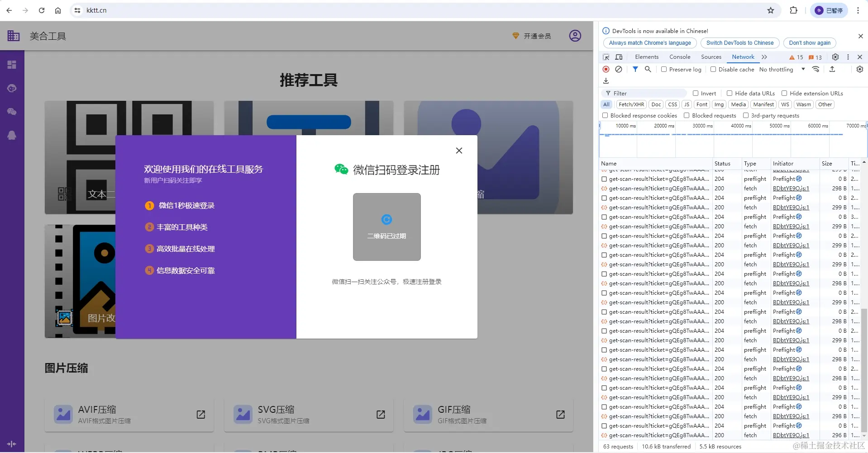868x453 pixels.
Task: Click Always match Chrome's language
Action: pyautogui.click(x=650, y=43)
